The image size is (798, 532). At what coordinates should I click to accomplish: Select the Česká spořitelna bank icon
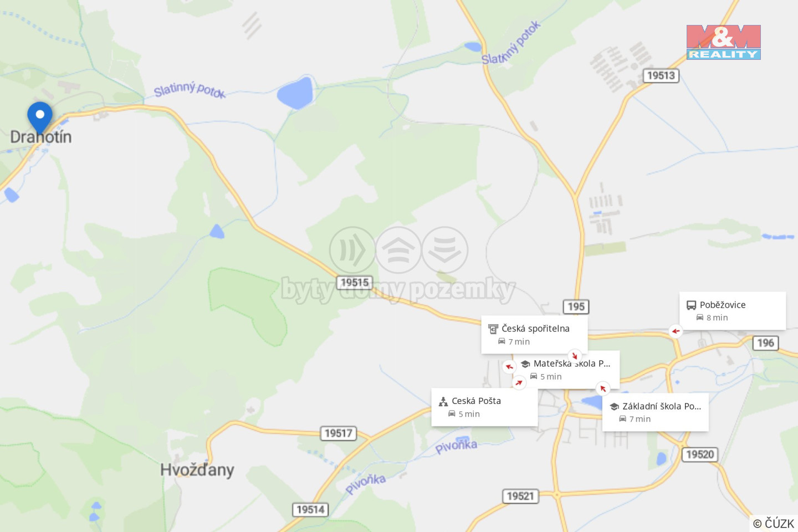[x=493, y=329]
